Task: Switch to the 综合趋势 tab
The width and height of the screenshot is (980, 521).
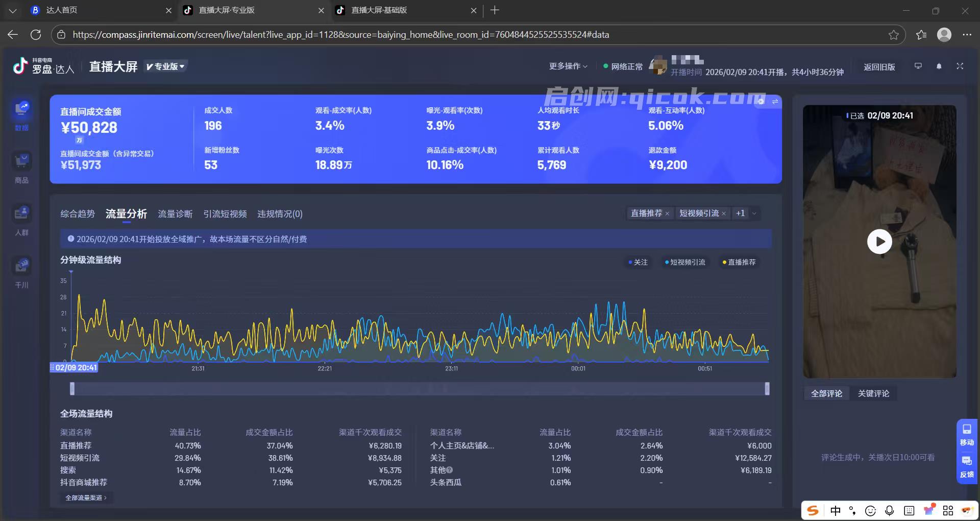Action: [78, 214]
